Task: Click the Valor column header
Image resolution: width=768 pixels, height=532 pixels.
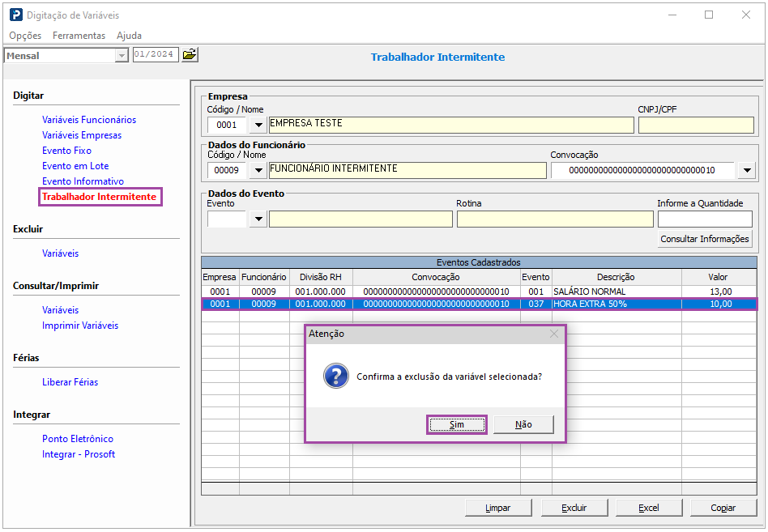Action: click(719, 277)
